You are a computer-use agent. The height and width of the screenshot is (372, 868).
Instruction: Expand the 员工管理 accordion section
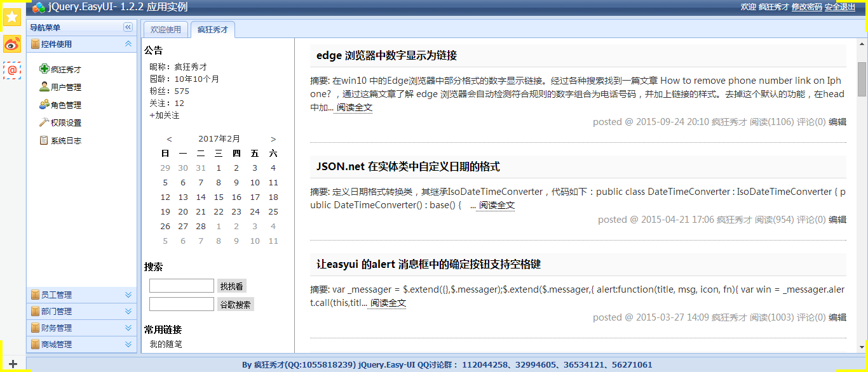(128, 295)
